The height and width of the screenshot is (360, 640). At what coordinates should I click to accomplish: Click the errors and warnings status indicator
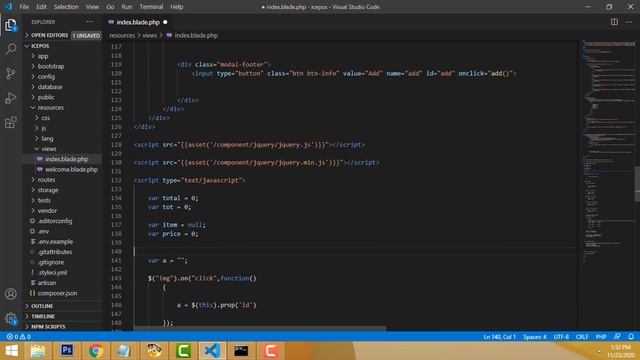click(18, 337)
